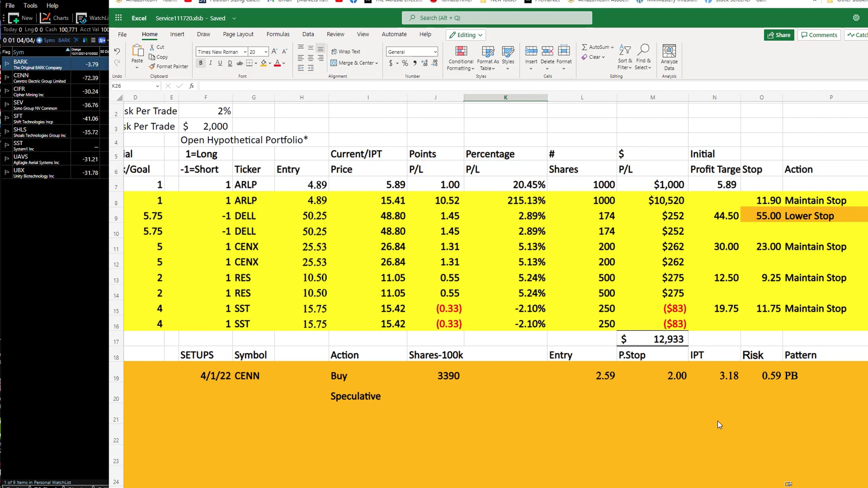Toggle Underline formatting

pos(220,63)
